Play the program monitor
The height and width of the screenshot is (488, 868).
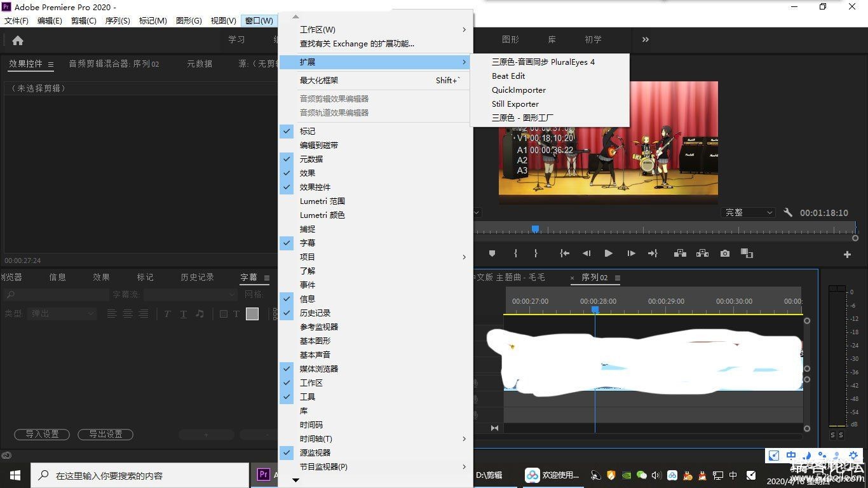pos(608,254)
